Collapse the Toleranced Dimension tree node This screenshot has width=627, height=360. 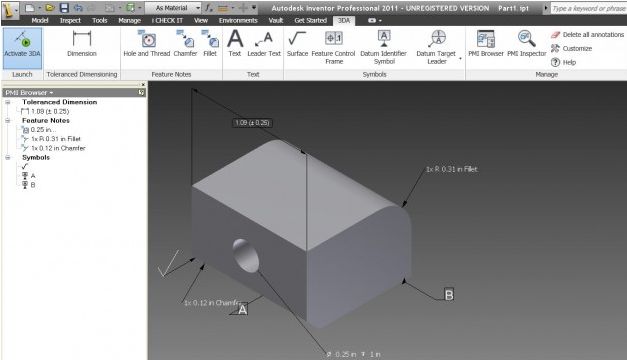(8, 102)
